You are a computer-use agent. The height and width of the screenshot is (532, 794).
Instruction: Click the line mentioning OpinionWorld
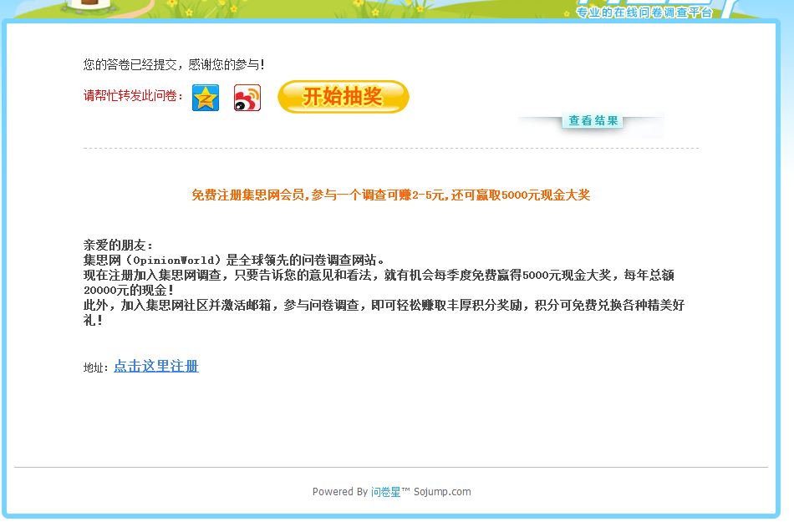(233, 261)
